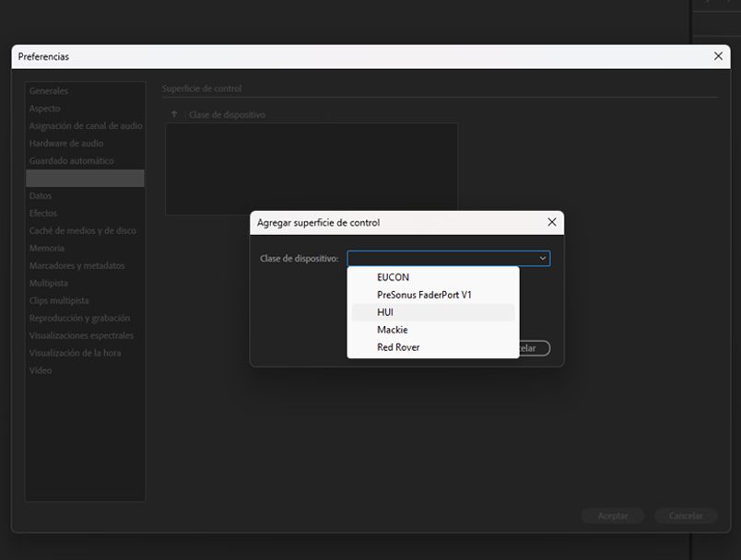Click the empty control surface device list
The image size is (741, 560).
tap(312, 169)
